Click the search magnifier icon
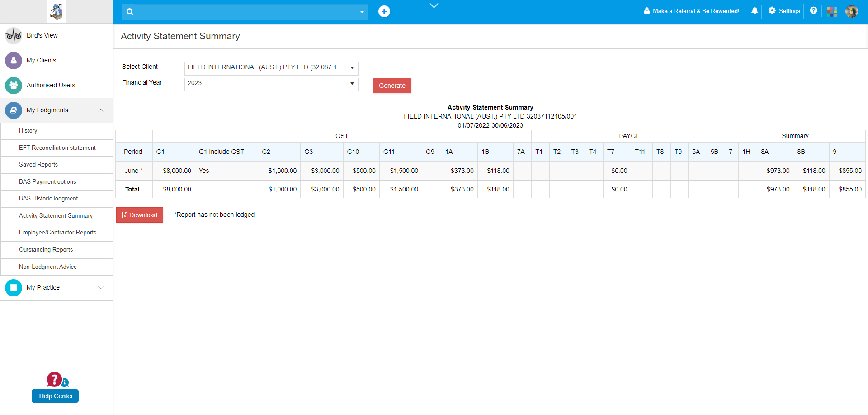This screenshot has height=415, width=868. tap(130, 12)
